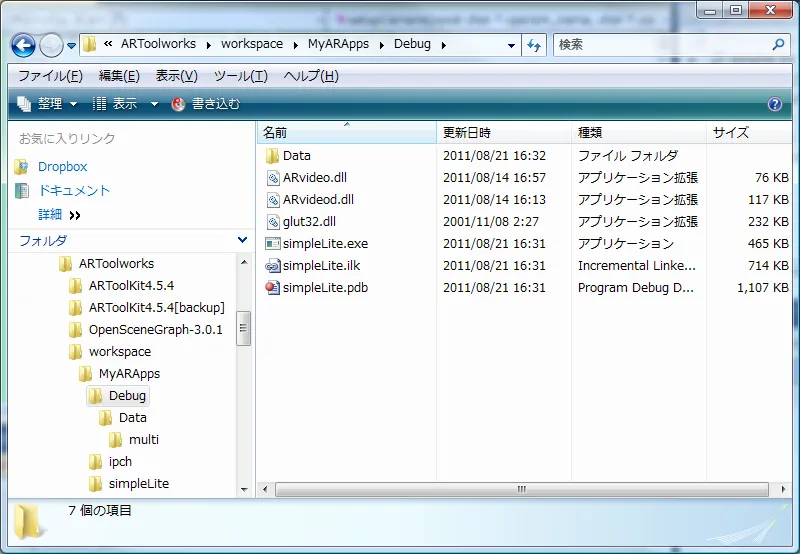Expand arrow after ARToolworks in breadcrumb
Image resolution: width=800 pixels, height=554 pixels.
(x=209, y=45)
